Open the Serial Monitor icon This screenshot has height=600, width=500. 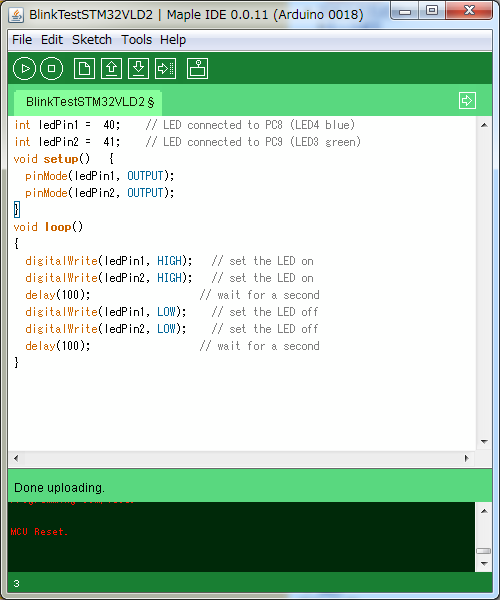[x=197, y=68]
